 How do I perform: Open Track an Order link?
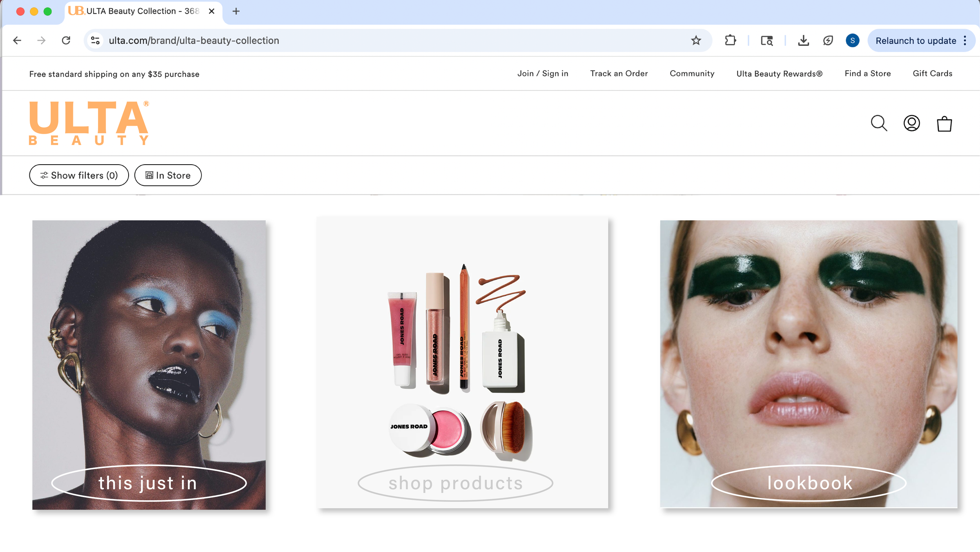(x=619, y=73)
